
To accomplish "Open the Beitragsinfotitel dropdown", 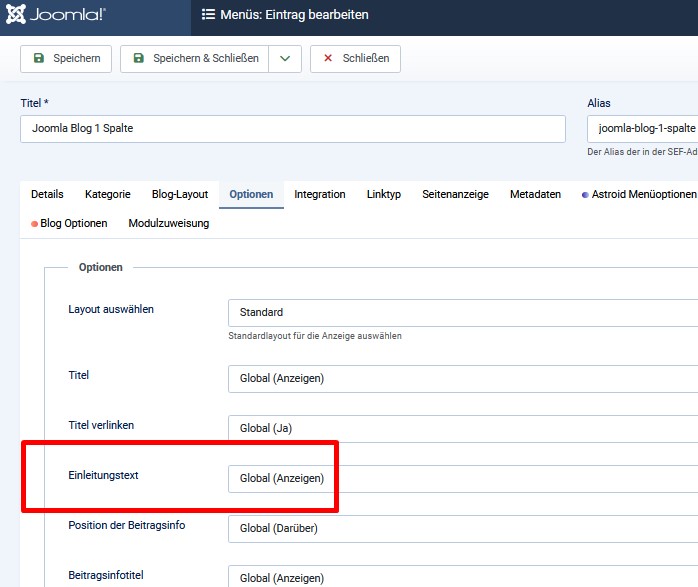I will pos(463,576).
